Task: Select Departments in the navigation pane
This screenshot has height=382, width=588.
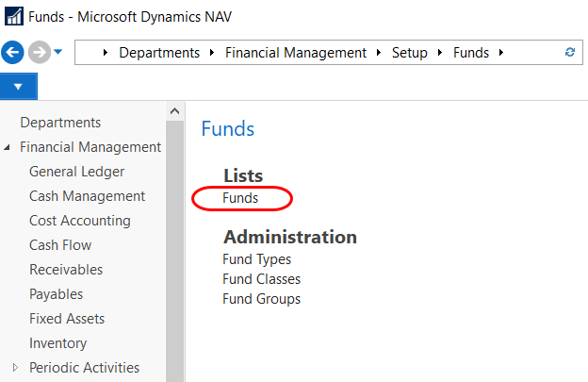Action: (60, 123)
